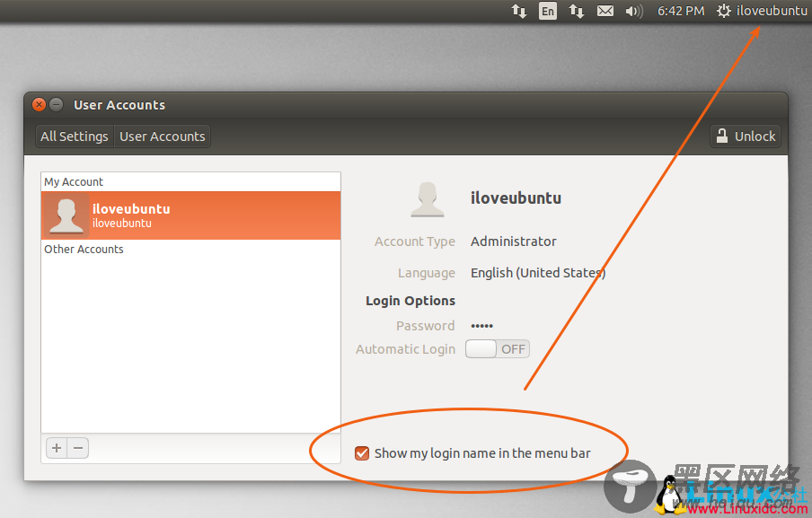Viewport: 812px width, 518px height.
Task: Click the Language label text
Action: pyautogui.click(x=426, y=273)
